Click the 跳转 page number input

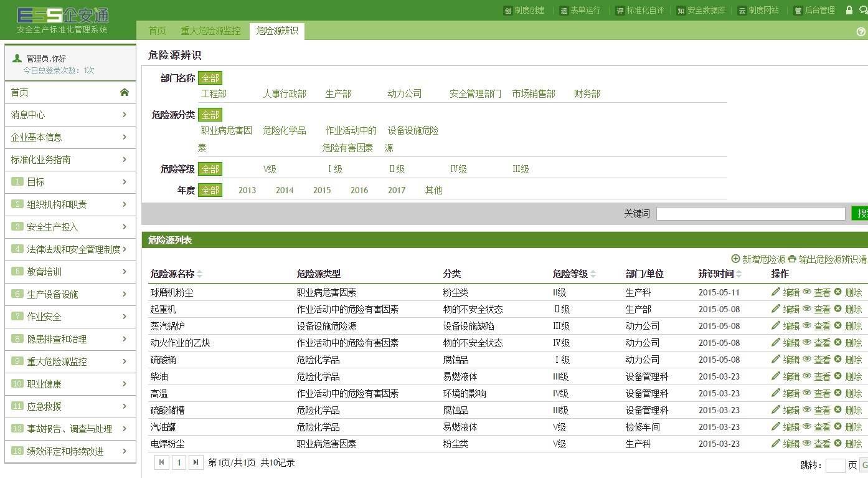tap(835, 465)
